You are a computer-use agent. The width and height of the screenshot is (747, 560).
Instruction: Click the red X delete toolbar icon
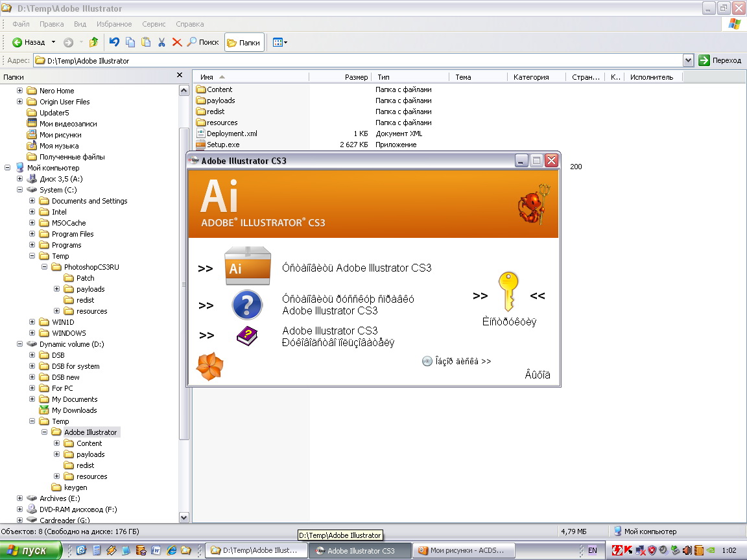pyautogui.click(x=177, y=42)
